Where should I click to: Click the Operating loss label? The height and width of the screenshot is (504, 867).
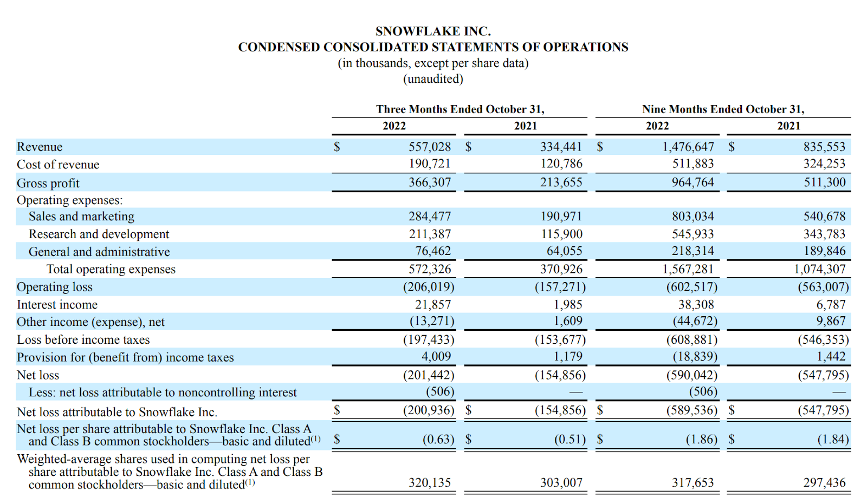55,287
